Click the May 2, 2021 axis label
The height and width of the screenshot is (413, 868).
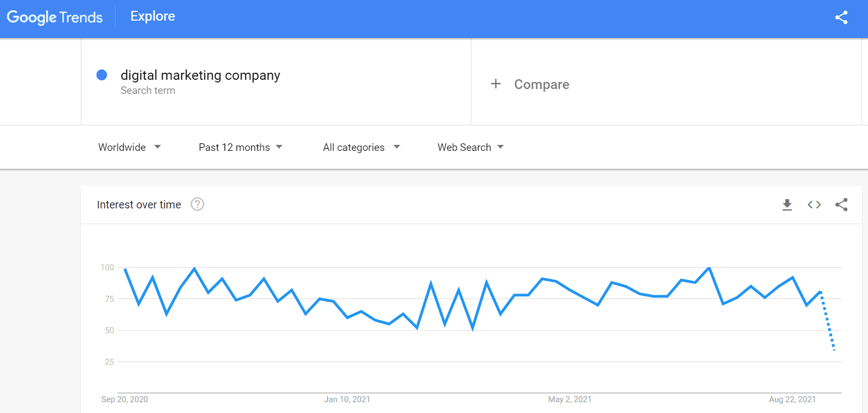[x=570, y=399]
